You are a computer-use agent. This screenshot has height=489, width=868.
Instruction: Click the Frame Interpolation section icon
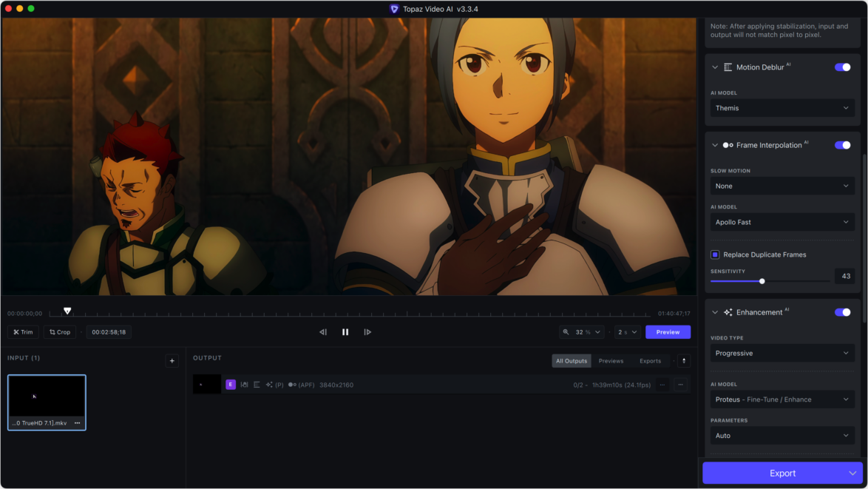point(728,145)
